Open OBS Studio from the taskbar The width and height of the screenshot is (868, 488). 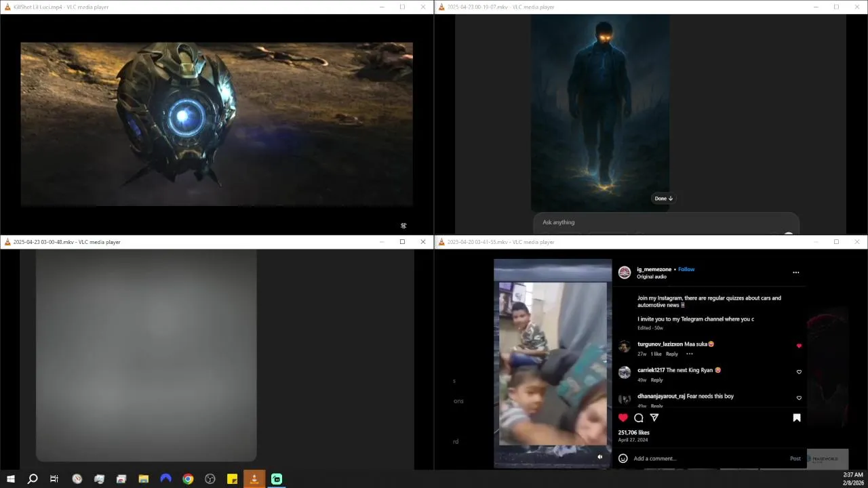coord(210,479)
